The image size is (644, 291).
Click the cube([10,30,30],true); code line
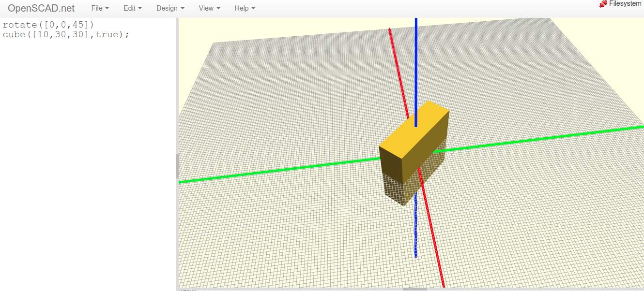point(66,34)
